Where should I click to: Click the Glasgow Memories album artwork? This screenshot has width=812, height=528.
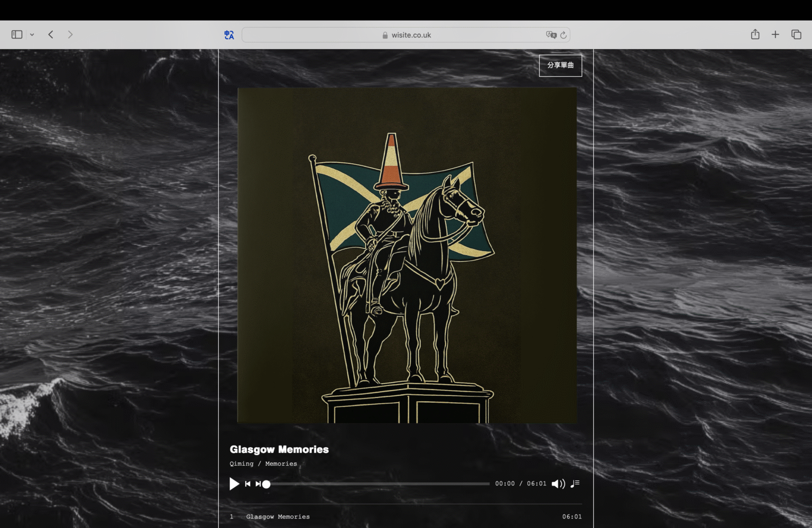coord(407,255)
